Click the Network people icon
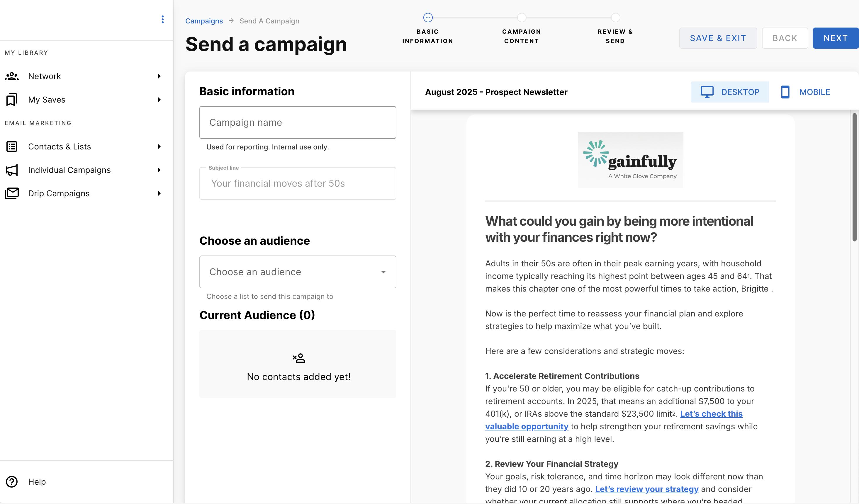This screenshot has width=859, height=504. (x=12, y=76)
